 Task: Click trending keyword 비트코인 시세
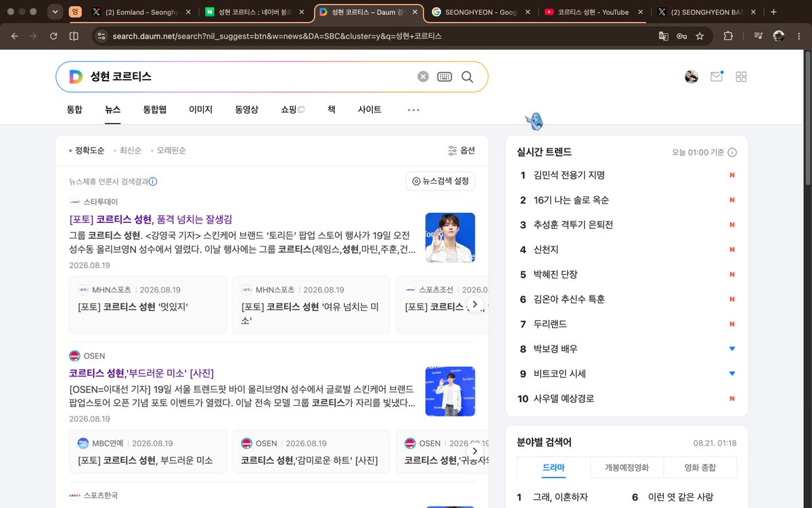coord(560,374)
